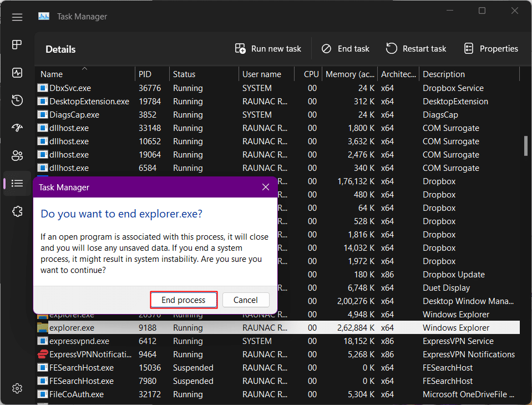Screen dimensions: 532x405
Task: Click the vertical scrollbar thumb
Action: [525, 146]
